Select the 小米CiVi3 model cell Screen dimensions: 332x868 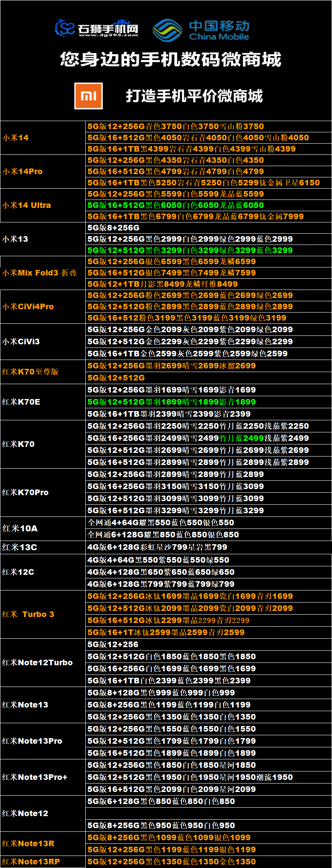pos(43,341)
